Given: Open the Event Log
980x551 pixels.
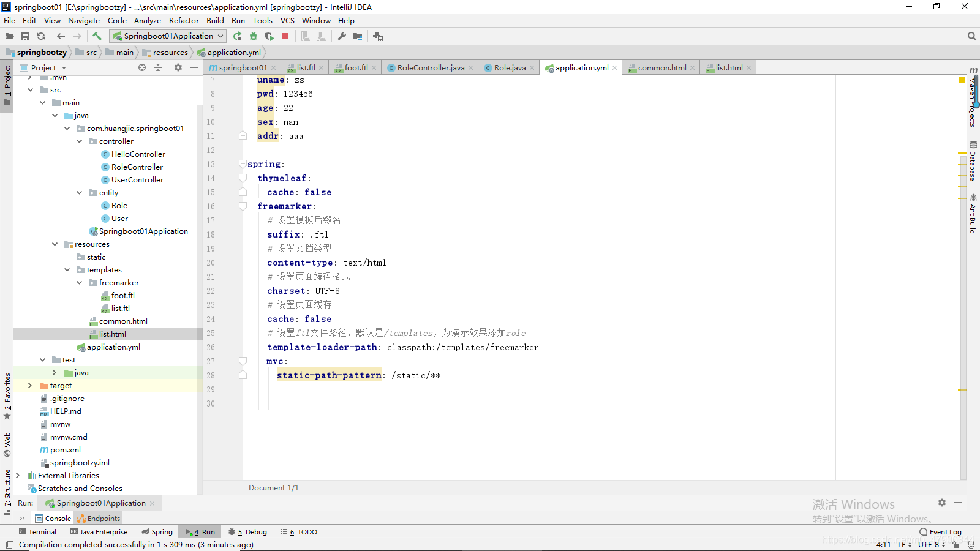Looking at the screenshot, I should pyautogui.click(x=941, y=532).
